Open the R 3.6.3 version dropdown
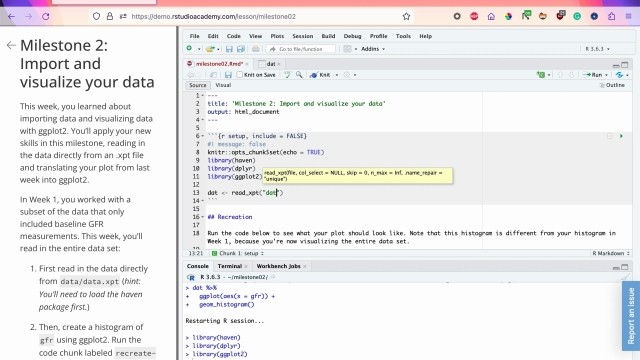 (x=597, y=49)
